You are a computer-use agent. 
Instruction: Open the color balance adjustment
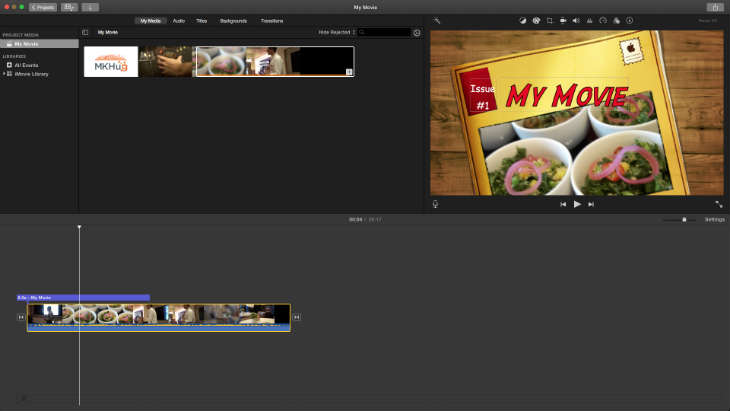point(523,20)
